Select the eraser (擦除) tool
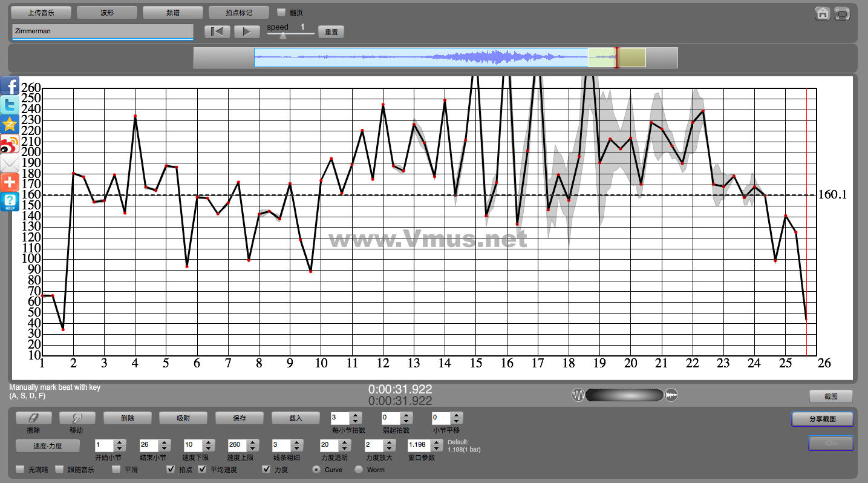 (33, 418)
